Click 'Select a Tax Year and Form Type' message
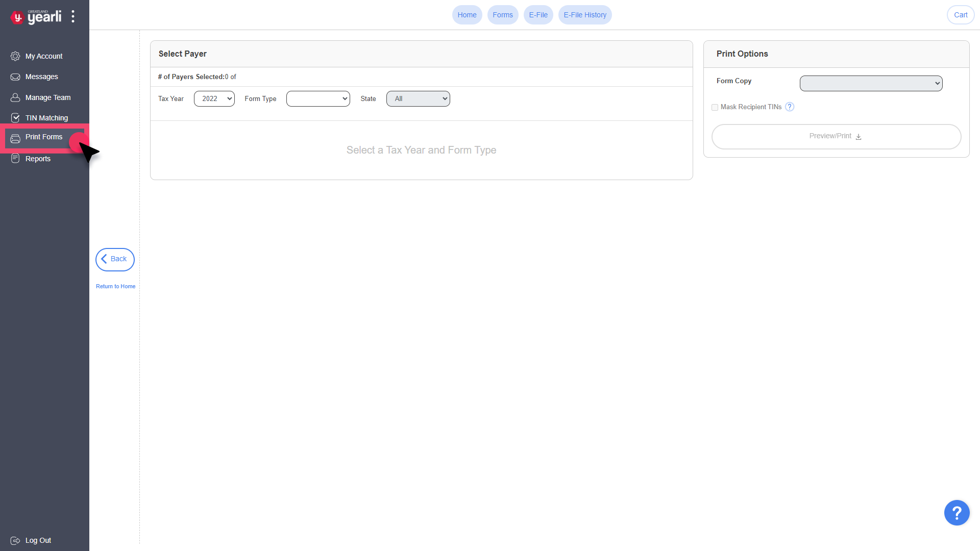980x551 pixels. click(x=421, y=150)
